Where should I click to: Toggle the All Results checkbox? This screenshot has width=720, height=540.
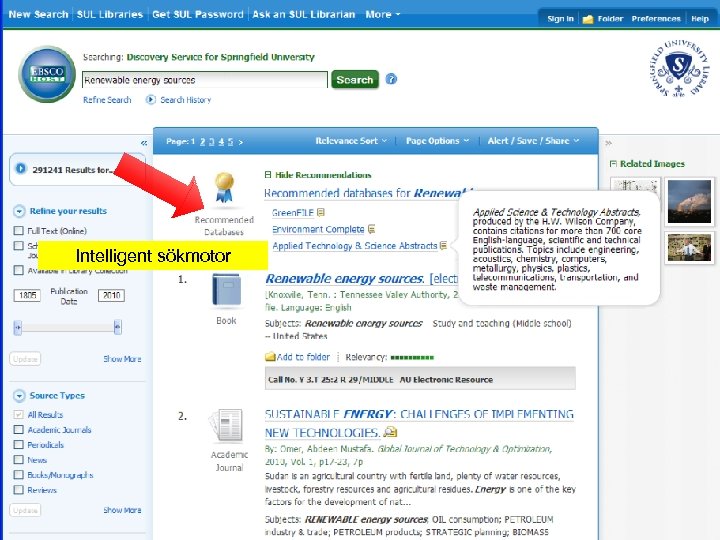pyautogui.click(x=18, y=415)
